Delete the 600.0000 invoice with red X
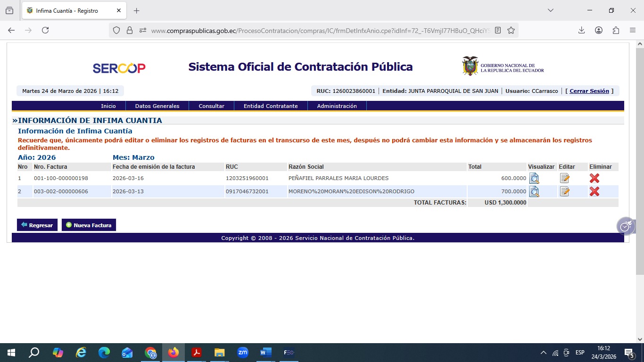The image size is (644, 362). point(594,178)
